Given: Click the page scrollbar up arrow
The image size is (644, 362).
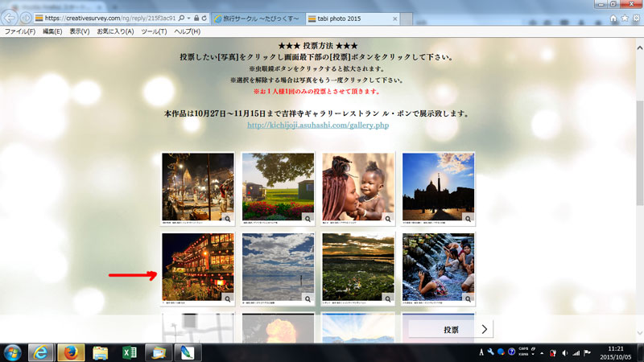Looking at the screenshot, I should click(x=639, y=48).
